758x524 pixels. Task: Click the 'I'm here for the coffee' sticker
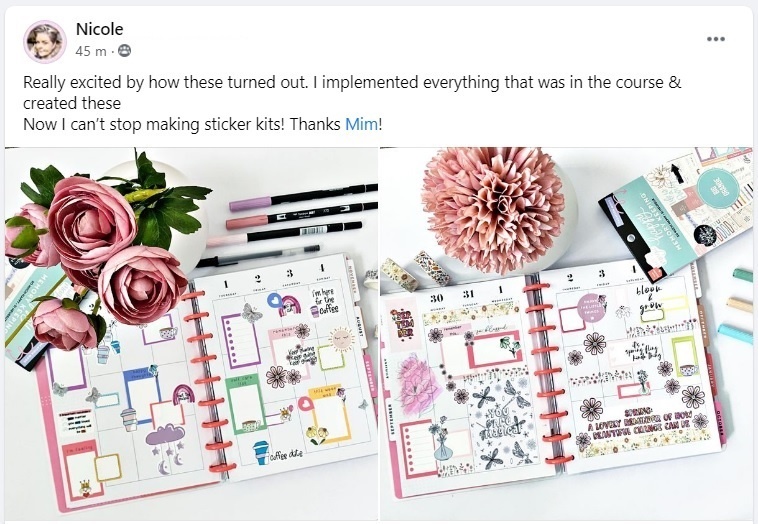click(323, 300)
